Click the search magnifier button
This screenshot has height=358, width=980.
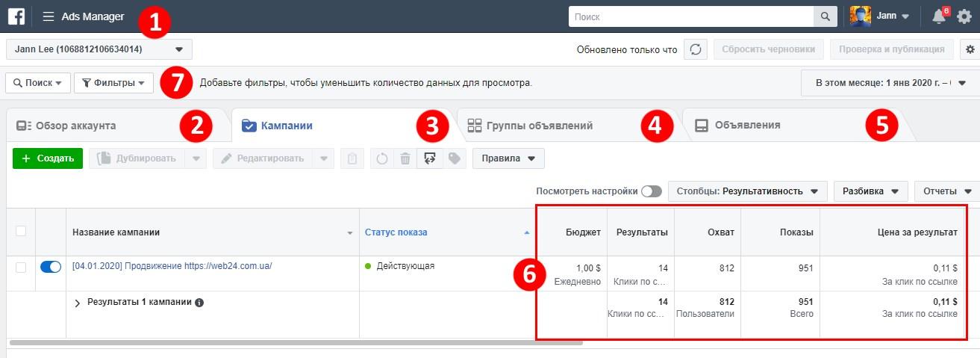point(825,16)
